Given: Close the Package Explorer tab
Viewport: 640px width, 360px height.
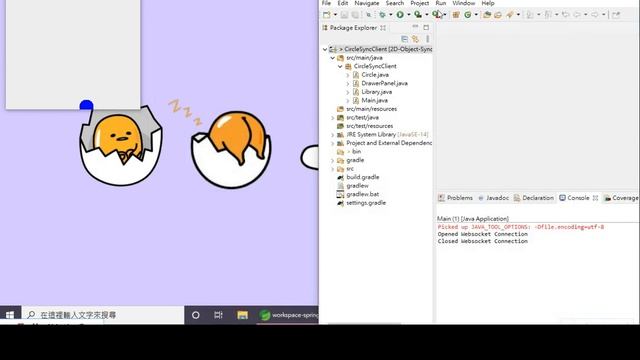Looking at the screenshot, I should point(383,28).
